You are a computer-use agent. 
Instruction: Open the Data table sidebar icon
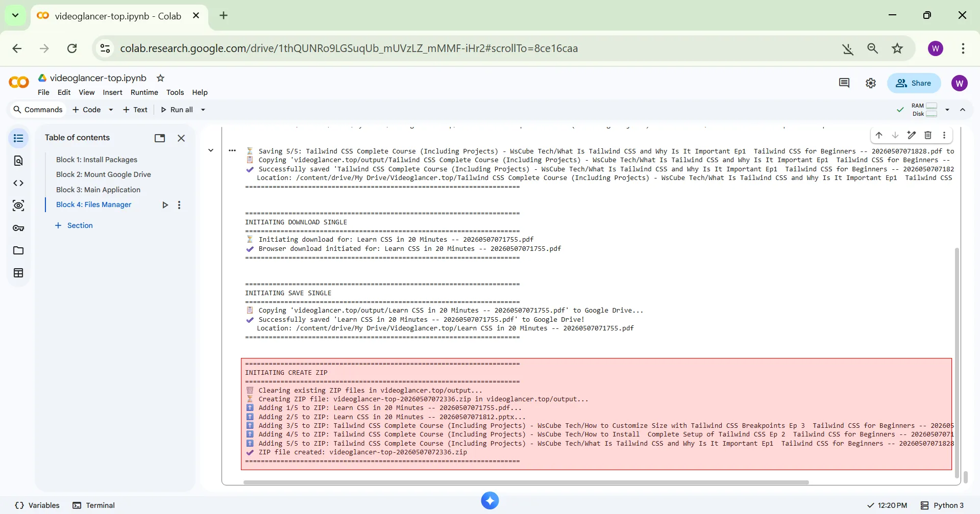click(x=18, y=273)
